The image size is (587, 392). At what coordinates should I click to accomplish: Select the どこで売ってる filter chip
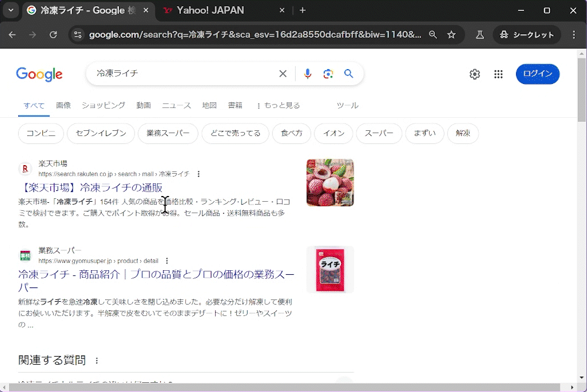(235, 133)
